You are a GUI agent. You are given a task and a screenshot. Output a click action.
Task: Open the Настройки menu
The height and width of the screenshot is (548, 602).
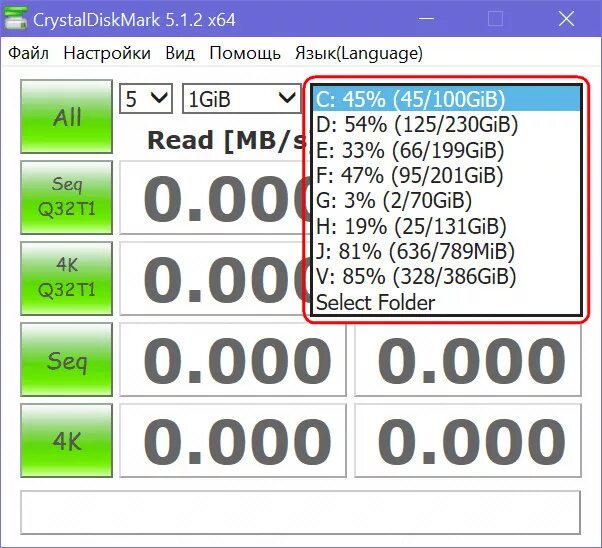[x=107, y=53]
